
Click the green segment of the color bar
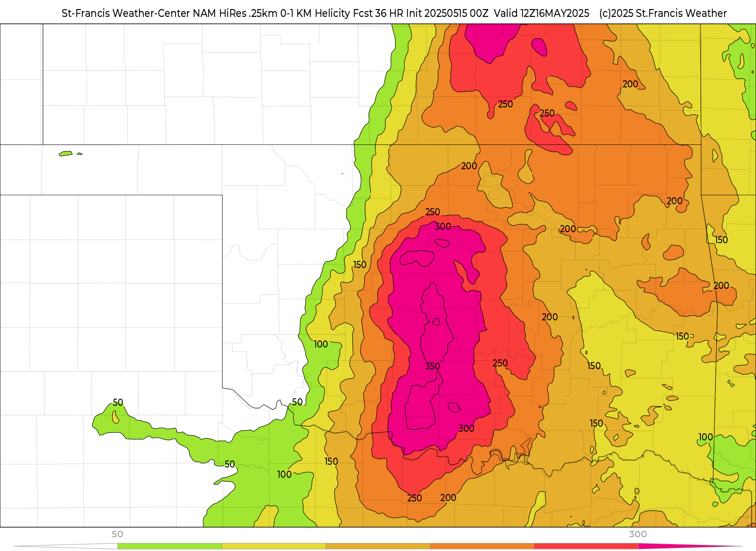point(170,546)
